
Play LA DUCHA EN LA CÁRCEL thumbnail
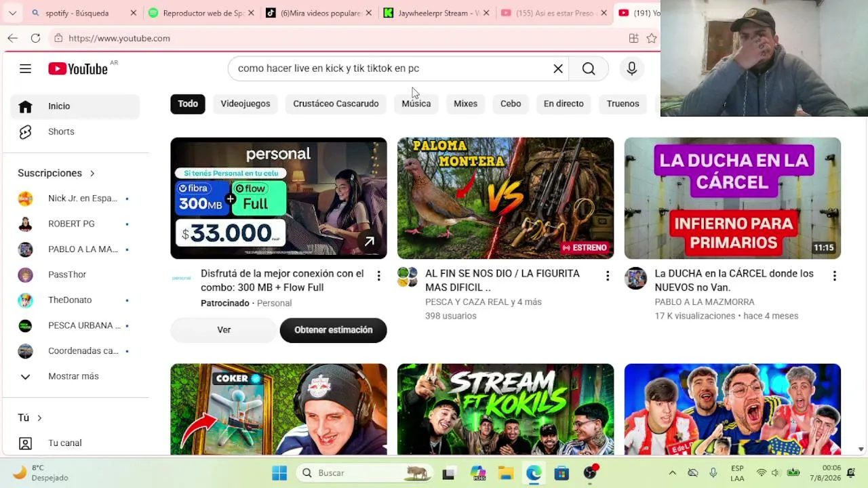pos(732,198)
